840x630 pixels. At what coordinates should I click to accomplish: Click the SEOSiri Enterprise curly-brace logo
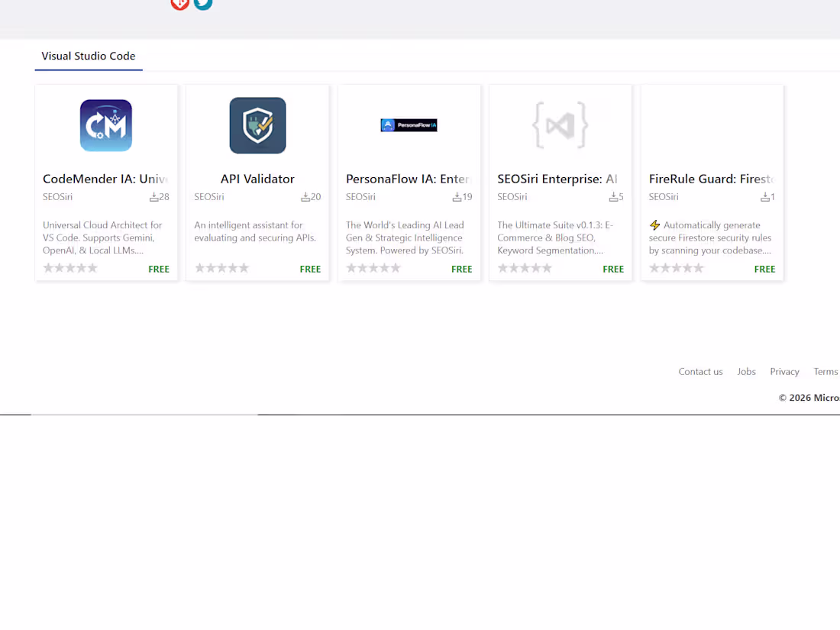(x=560, y=124)
